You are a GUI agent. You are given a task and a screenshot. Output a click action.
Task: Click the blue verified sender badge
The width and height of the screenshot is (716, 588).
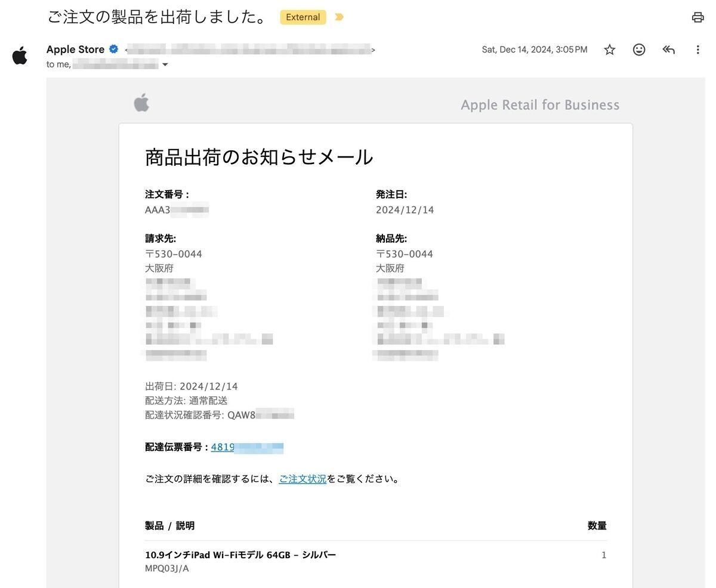[x=113, y=49]
